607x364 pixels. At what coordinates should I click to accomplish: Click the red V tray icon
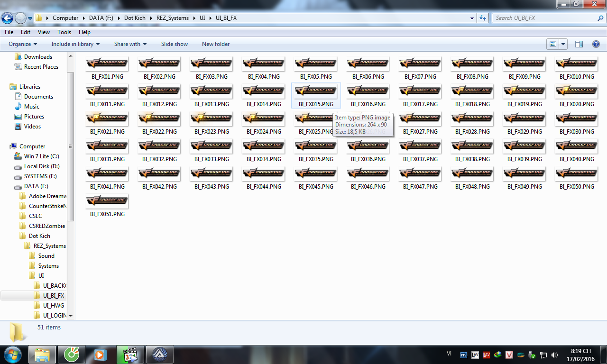(509, 355)
